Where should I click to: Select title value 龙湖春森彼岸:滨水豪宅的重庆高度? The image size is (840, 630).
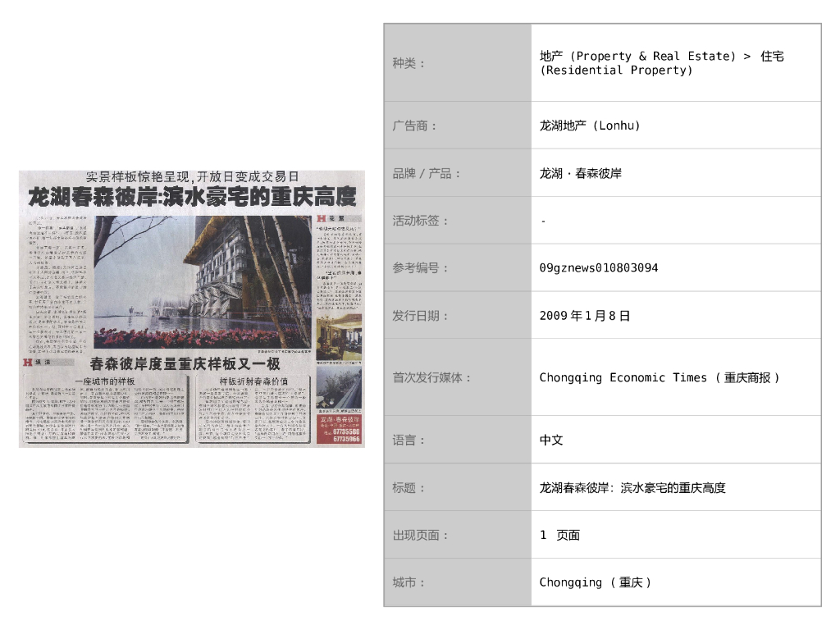pyautogui.click(x=632, y=488)
